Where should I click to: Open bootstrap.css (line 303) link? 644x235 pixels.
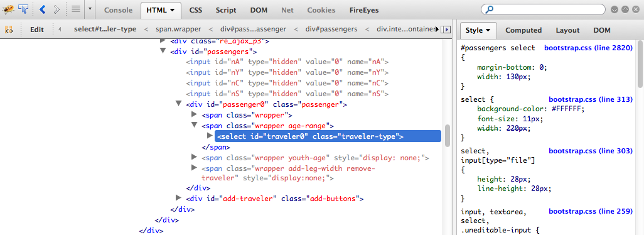(x=591, y=151)
